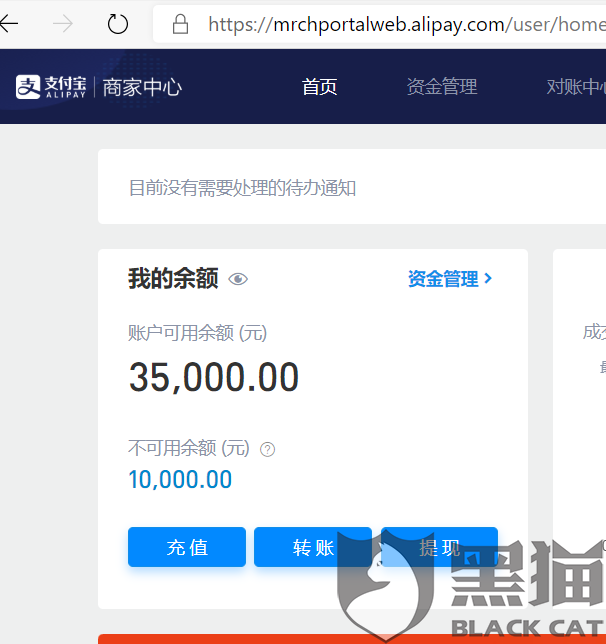Click the 充值 button
Image resolution: width=606 pixels, height=644 pixels.
point(187,547)
